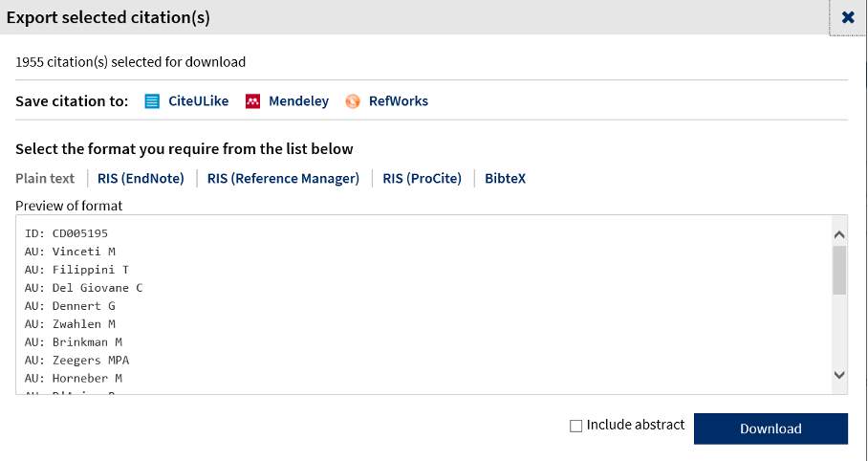Switch to RIS (EndNote) format
Screen dimensions: 868x461
point(141,179)
